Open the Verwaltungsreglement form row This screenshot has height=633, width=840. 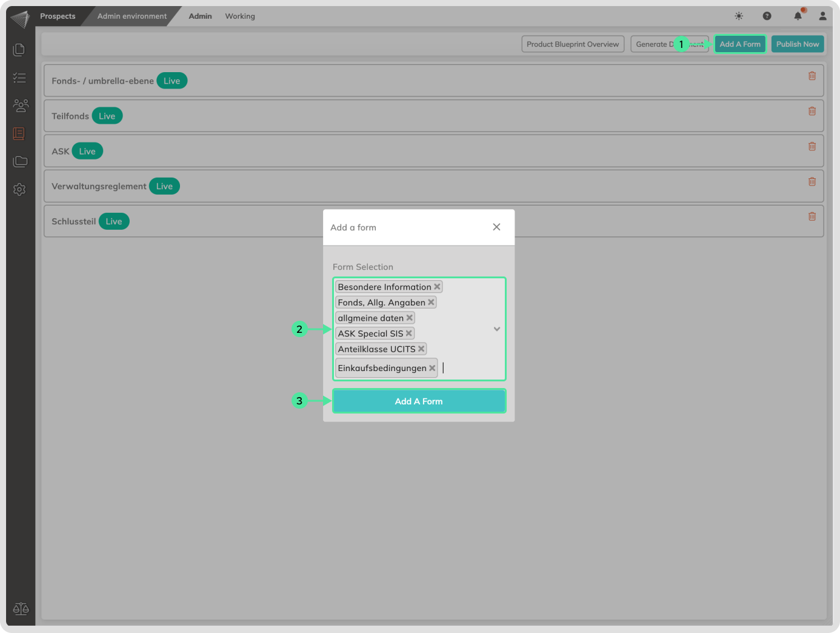coord(99,186)
